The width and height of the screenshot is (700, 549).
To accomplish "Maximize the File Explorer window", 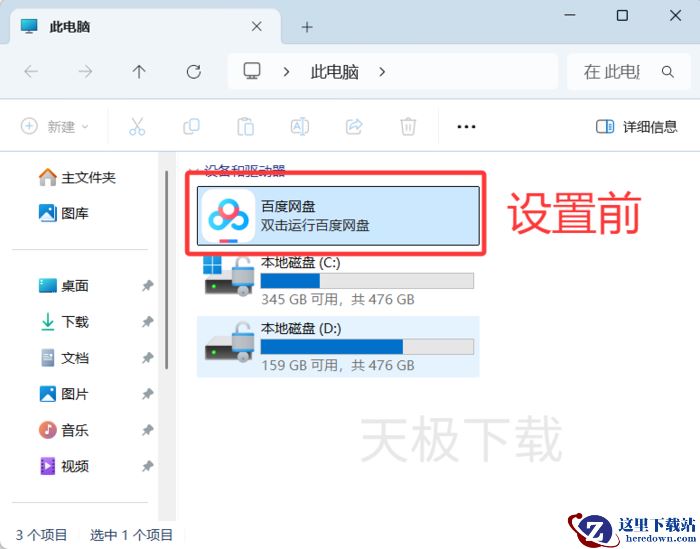I will [622, 16].
